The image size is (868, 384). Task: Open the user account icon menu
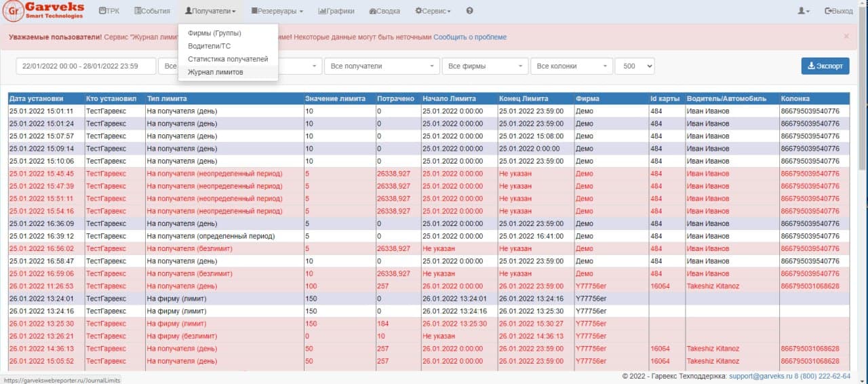pos(804,11)
